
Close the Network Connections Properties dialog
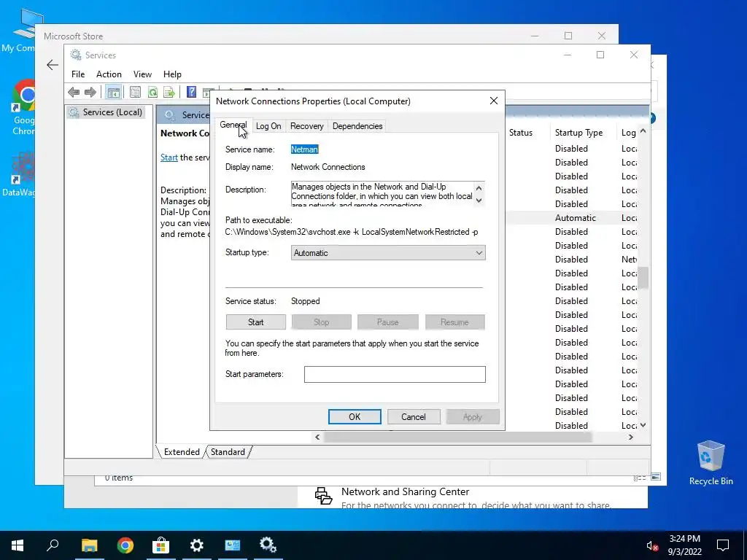(x=494, y=101)
